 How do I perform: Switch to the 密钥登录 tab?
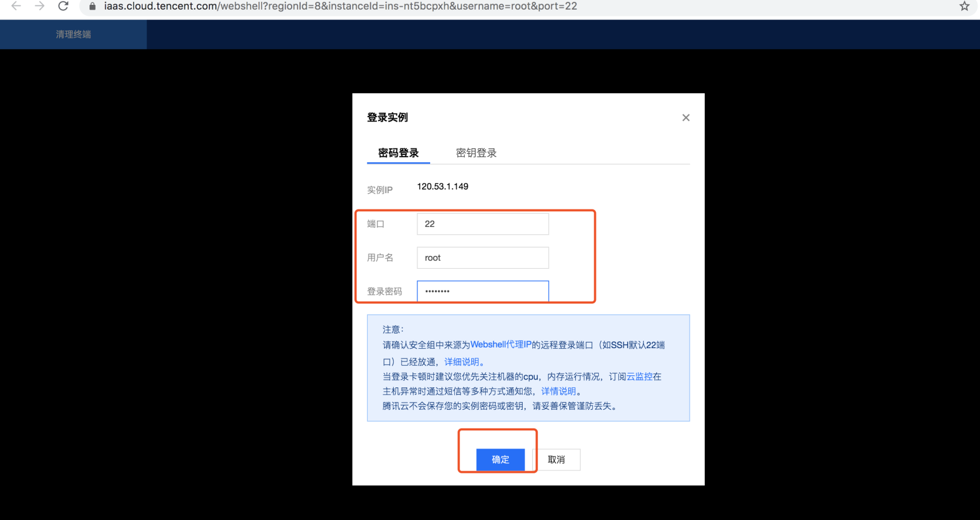476,153
